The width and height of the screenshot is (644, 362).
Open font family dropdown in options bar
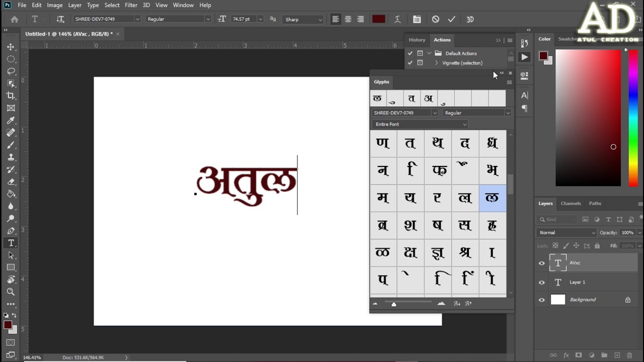137,19
